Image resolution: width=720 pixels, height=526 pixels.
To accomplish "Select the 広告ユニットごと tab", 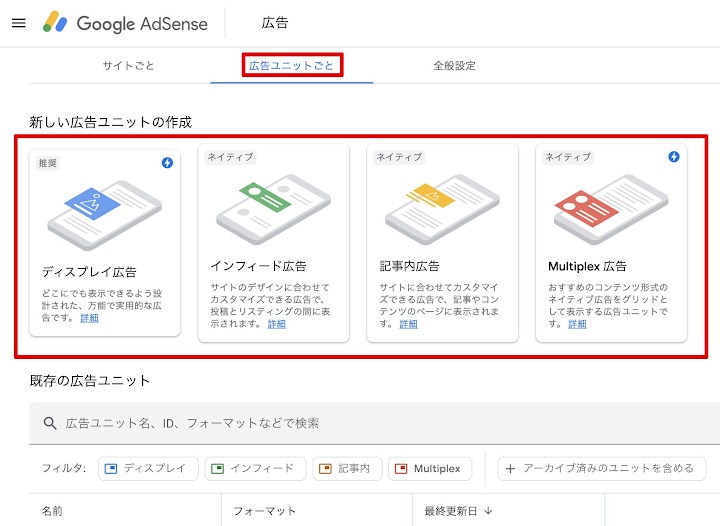I will coord(292,66).
